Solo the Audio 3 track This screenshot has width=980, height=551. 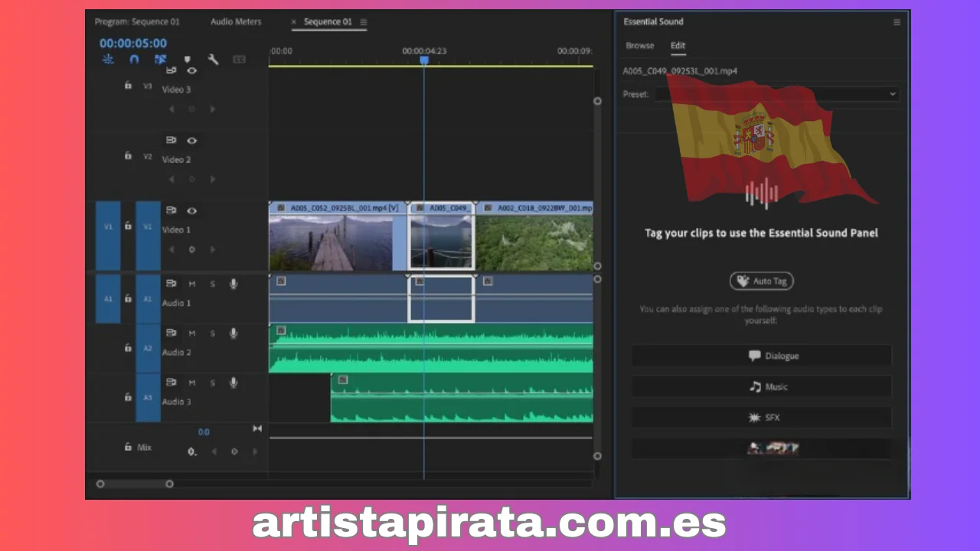[213, 382]
